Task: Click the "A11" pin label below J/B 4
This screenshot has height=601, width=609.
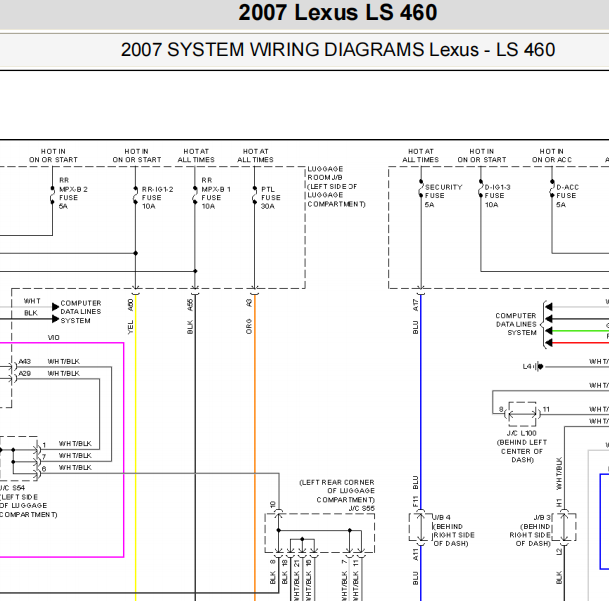Action: 416,555
